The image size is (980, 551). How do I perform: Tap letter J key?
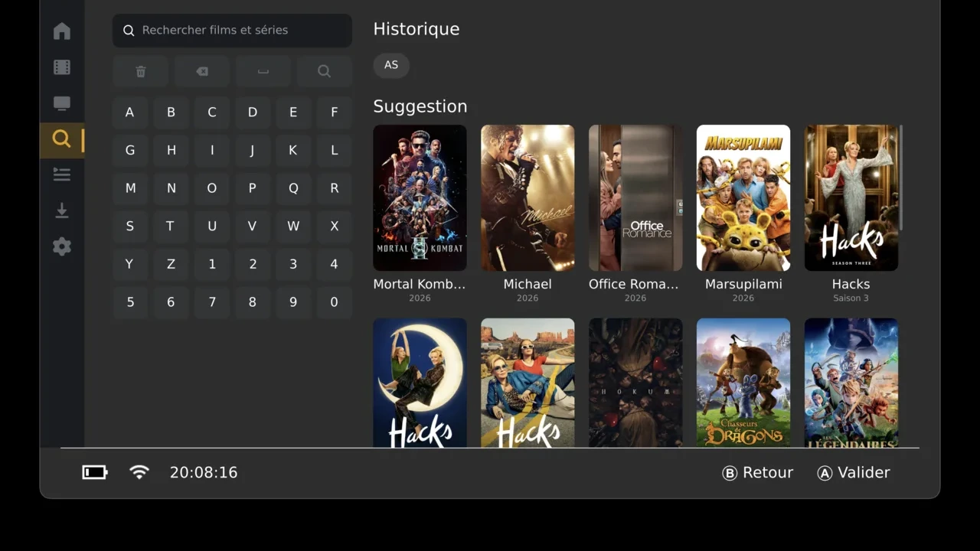pyautogui.click(x=253, y=151)
